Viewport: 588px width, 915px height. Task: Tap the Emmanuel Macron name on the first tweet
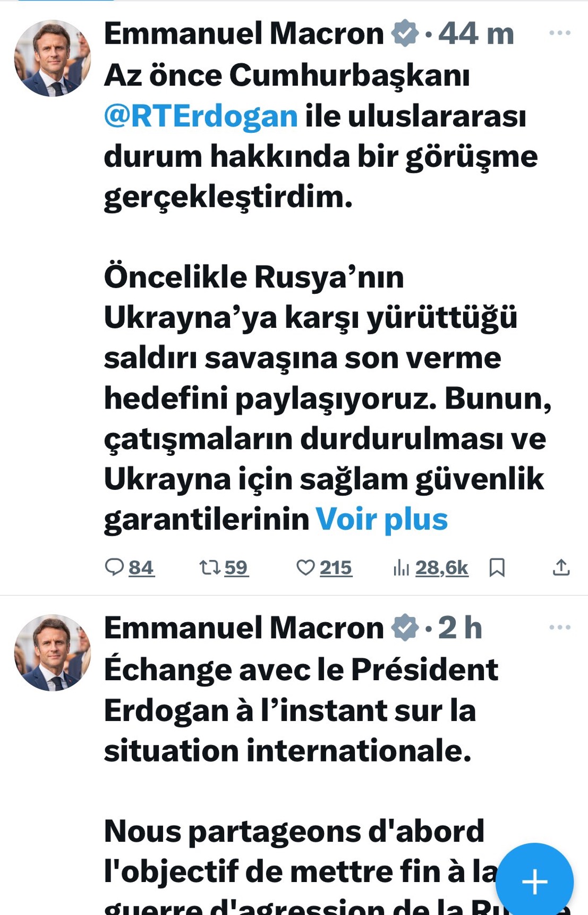click(244, 33)
